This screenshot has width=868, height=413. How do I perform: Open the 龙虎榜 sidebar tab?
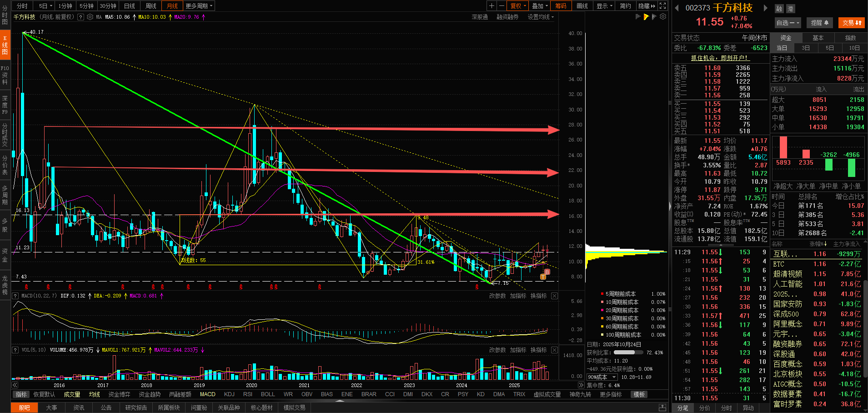[5, 285]
